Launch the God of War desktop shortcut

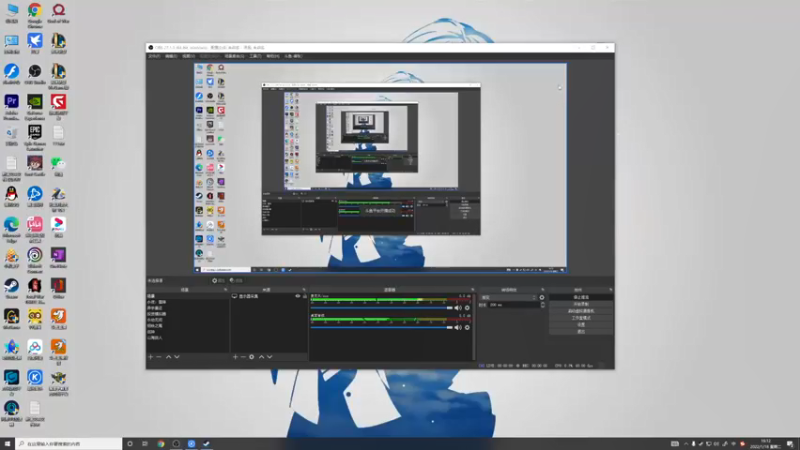click(x=58, y=14)
